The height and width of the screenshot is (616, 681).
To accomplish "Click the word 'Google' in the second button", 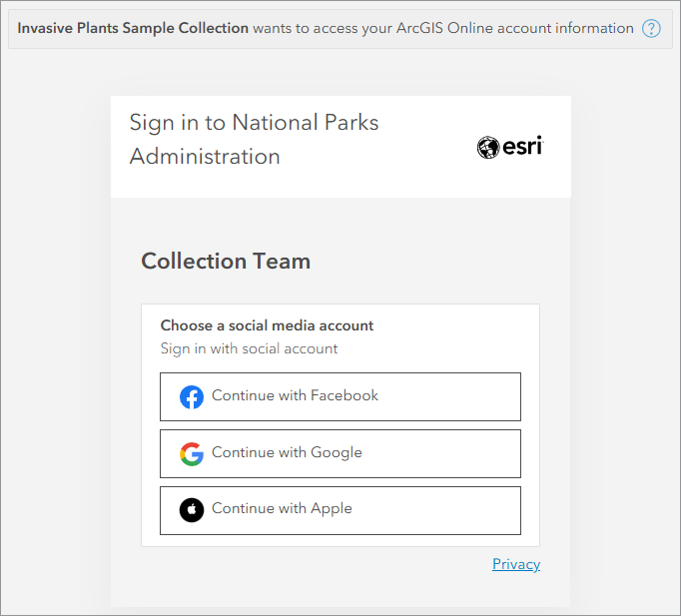I will 337,452.
